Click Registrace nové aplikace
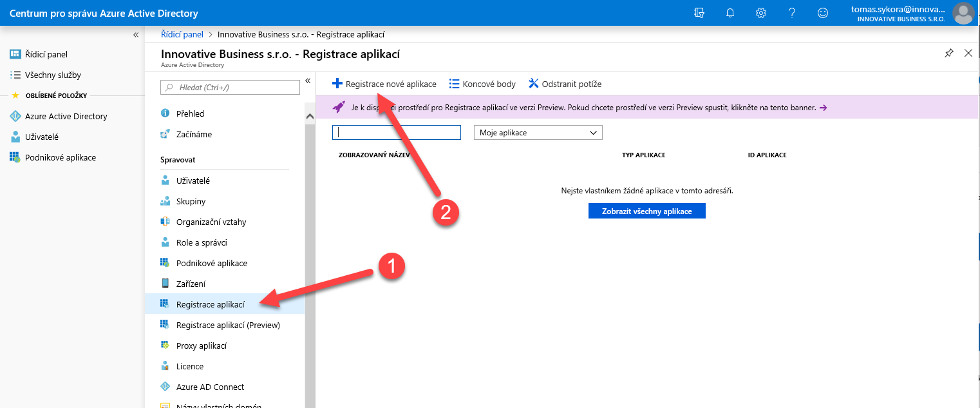This screenshot has width=980, height=408. (384, 84)
